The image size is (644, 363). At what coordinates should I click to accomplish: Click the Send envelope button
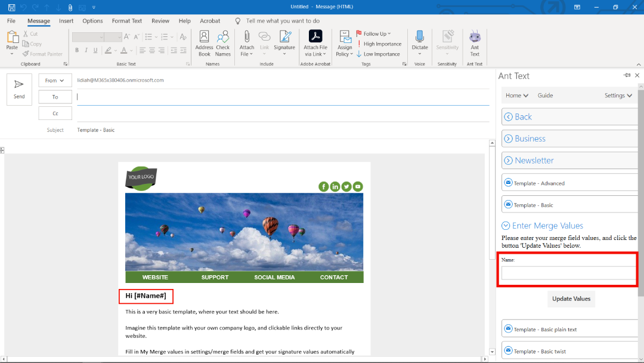click(x=19, y=89)
